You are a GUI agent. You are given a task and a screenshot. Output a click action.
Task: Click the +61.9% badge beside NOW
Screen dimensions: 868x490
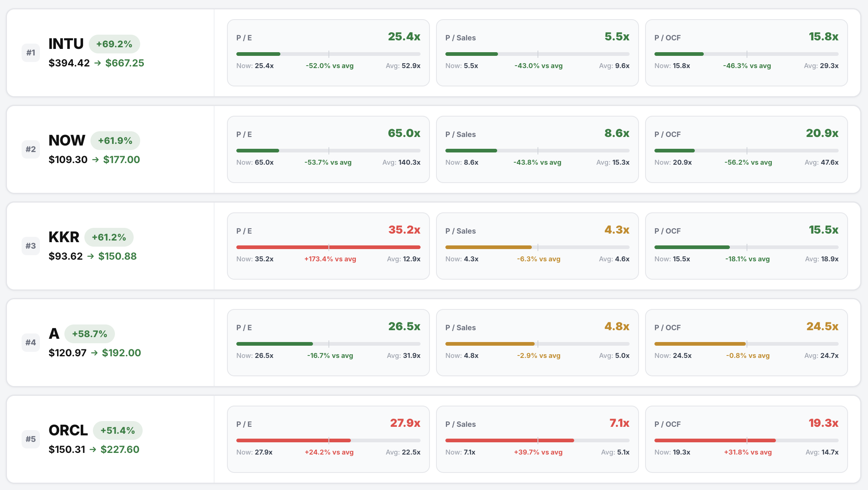click(x=115, y=140)
